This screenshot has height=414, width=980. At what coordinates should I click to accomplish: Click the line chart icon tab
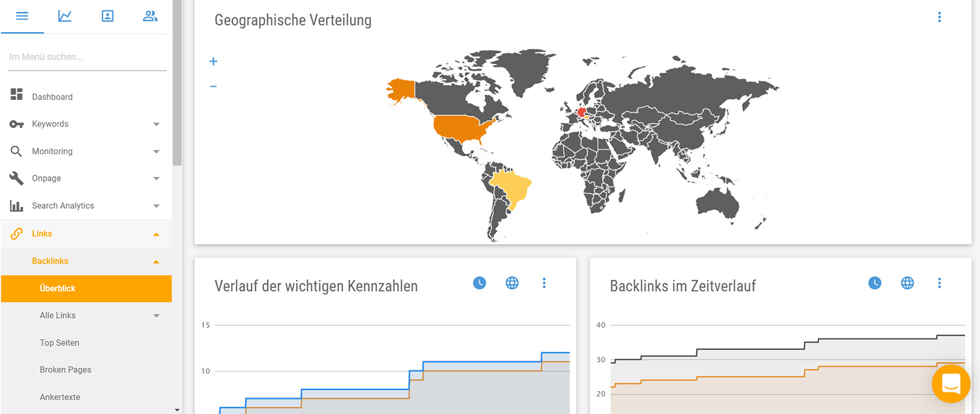click(x=65, y=16)
